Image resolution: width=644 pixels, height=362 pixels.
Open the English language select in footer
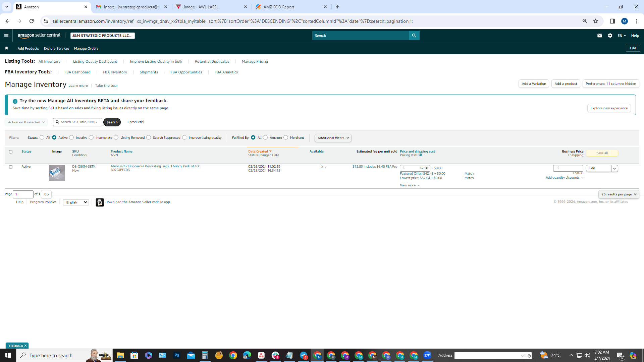click(x=76, y=202)
